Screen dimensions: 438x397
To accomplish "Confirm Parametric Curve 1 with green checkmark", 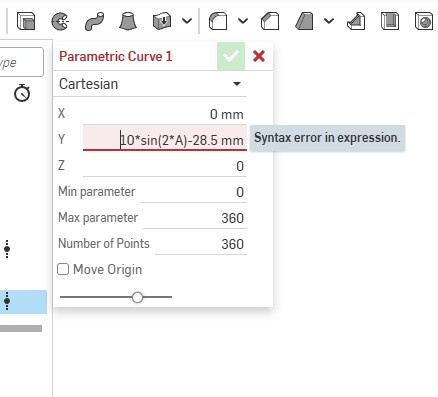I will pos(231,56).
